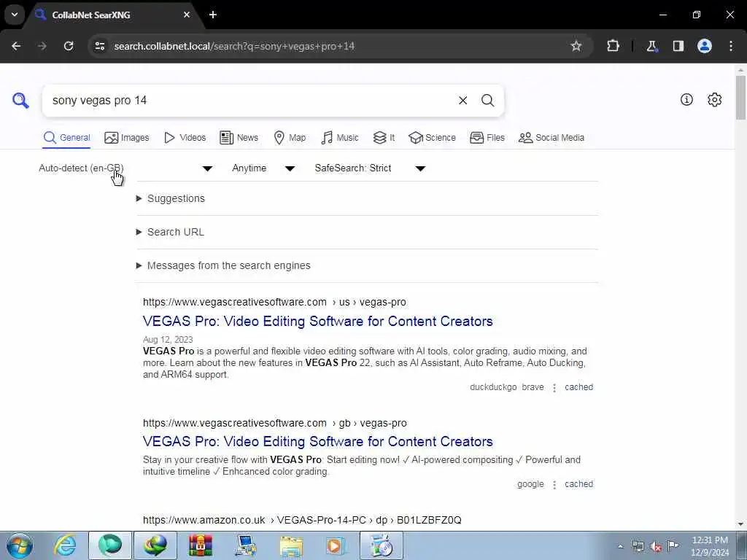Click the scrollbar down arrow
Image resolution: width=747 pixels, height=560 pixels.
[x=741, y=524]
